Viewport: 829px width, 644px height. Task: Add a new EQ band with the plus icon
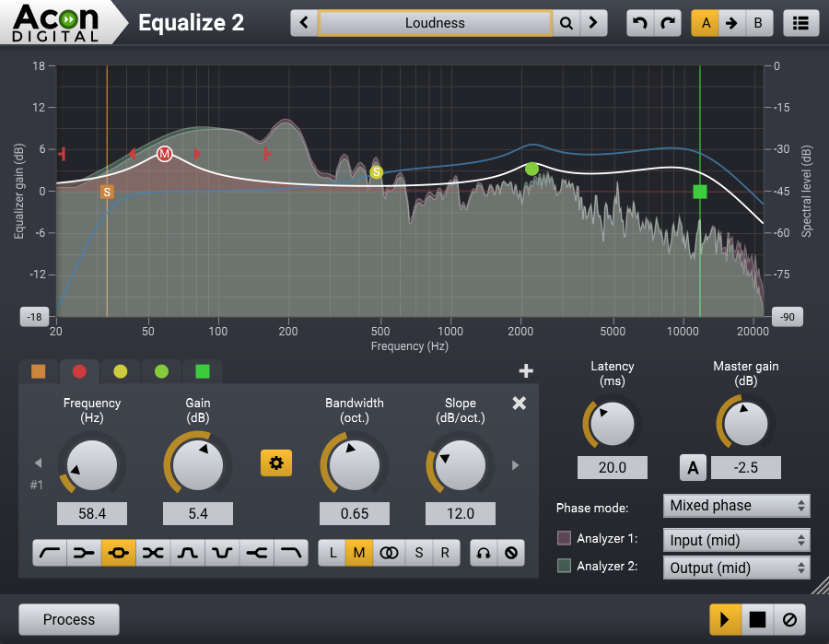526,370
